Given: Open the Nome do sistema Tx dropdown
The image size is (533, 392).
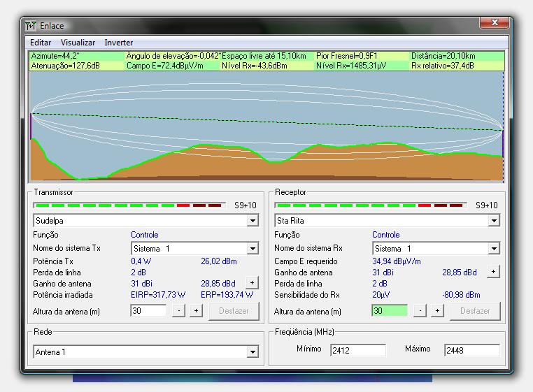Looking at the screenshot, I should (x=253, y=249).
